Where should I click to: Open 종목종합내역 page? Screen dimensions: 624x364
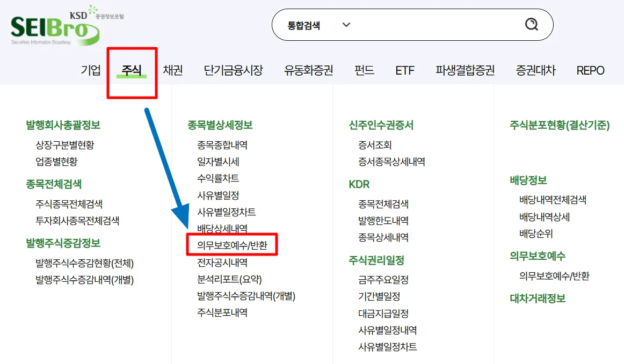221,144
